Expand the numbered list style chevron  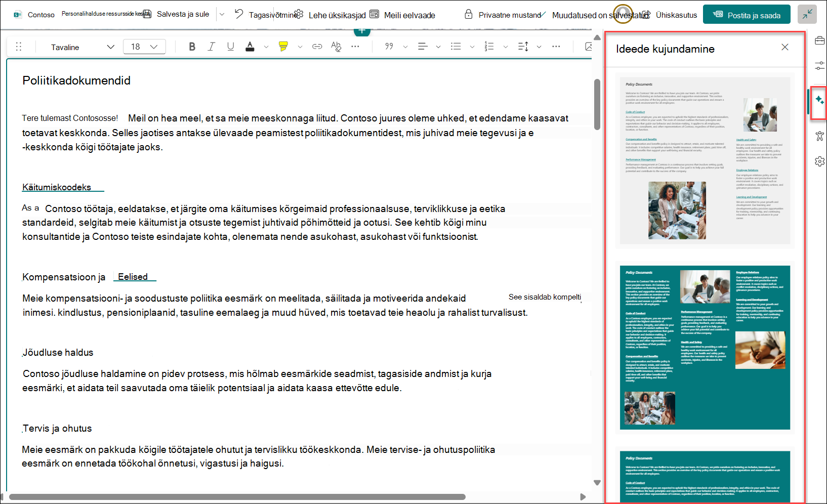(x=506, y=47)
